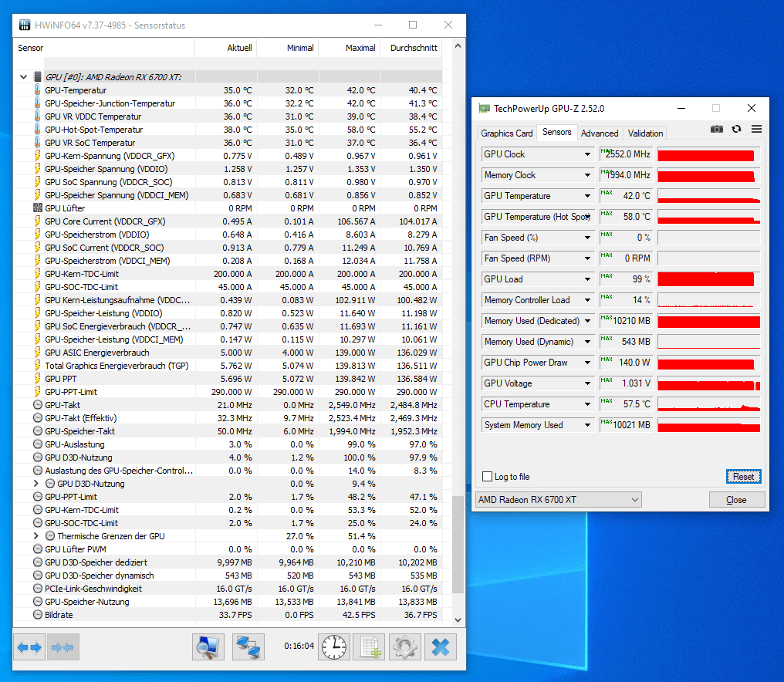Open the Validation tab in GPU-Z
The height and width of the screenshot is (682, 784).
pyautogui.click(x=646, y=133)
